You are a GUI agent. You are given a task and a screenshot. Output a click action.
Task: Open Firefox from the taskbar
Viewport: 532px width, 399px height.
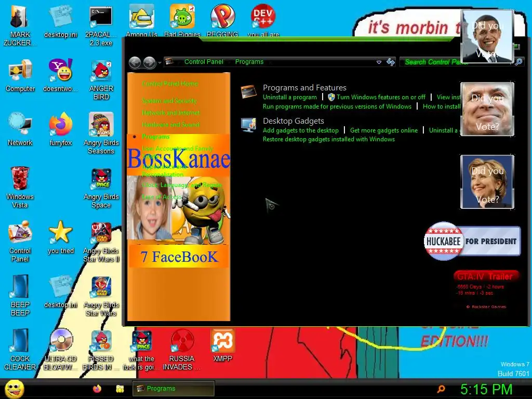pyautogui.click(x=97, y=389)
